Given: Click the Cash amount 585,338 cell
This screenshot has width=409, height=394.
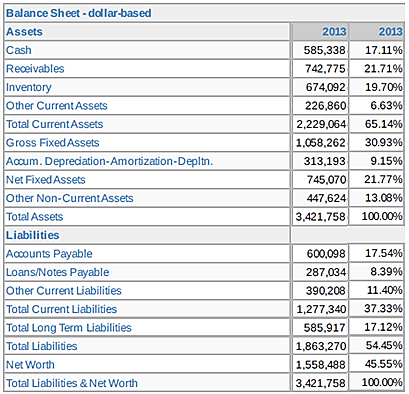Looking at the screenshot, I should 320,50.
